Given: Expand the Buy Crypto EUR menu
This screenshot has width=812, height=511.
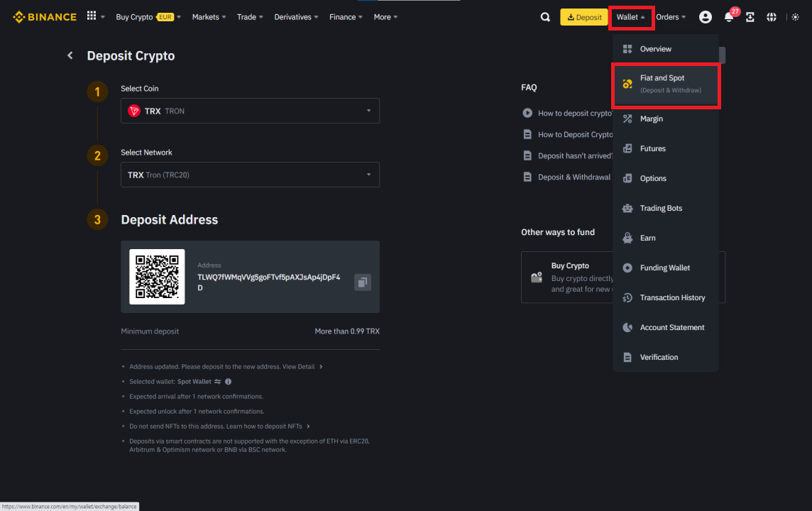Looking at the screenshot, I should (148, 17).
